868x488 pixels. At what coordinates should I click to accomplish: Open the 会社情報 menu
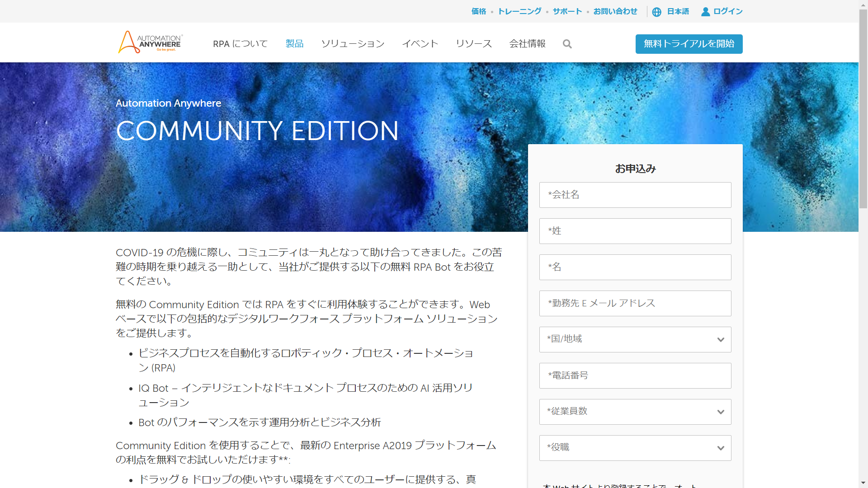click(528, 44)
